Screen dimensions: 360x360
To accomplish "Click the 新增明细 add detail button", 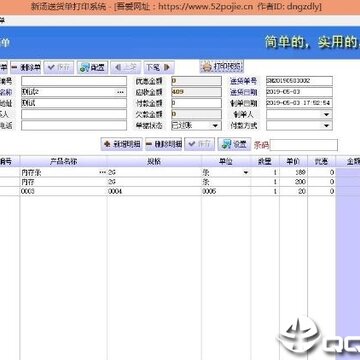I will [122, 144].
